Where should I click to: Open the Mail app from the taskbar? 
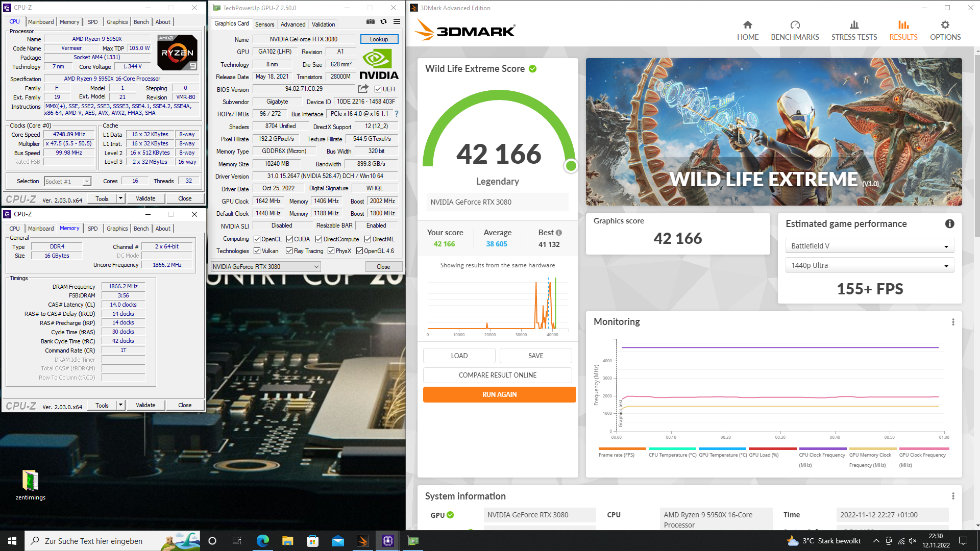point(338,541)
